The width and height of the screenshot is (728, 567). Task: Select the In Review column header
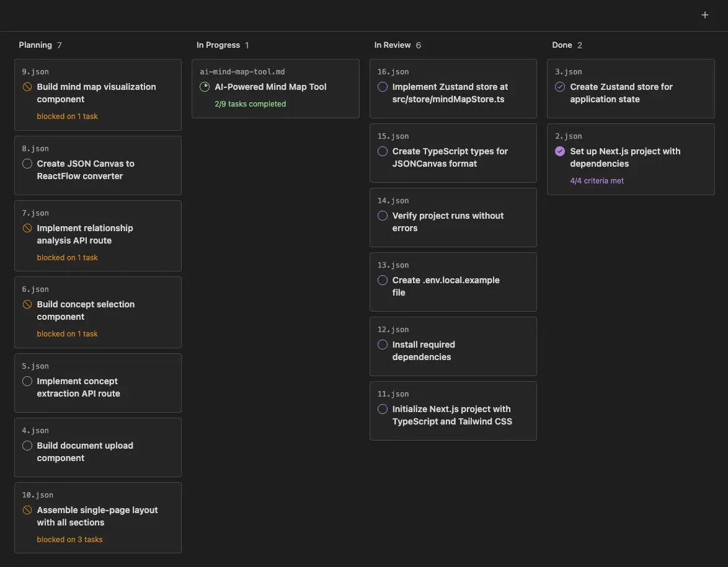point(393,45)
